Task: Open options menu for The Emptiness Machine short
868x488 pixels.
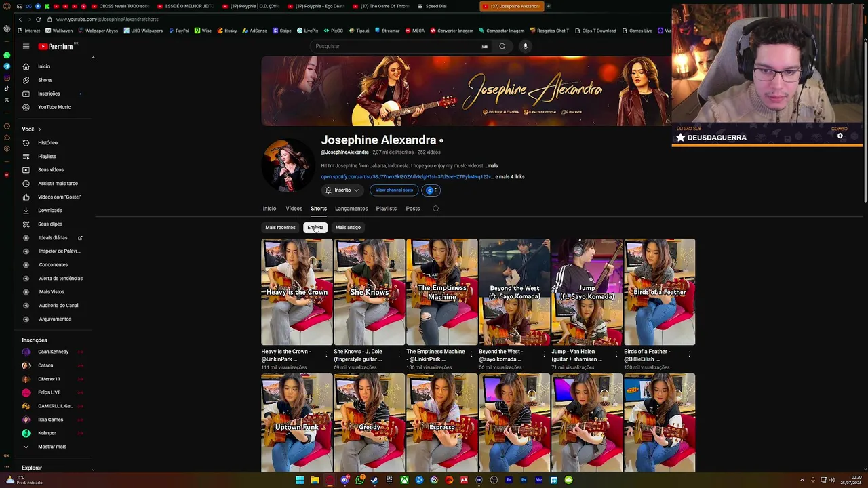Action: pyautogui.click(x=471, y=354)
